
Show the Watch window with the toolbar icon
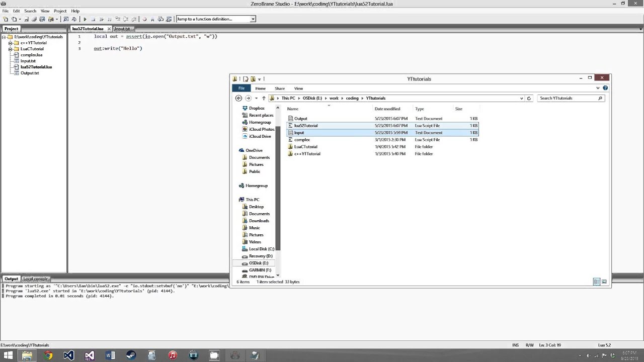[x=168, y=19]
